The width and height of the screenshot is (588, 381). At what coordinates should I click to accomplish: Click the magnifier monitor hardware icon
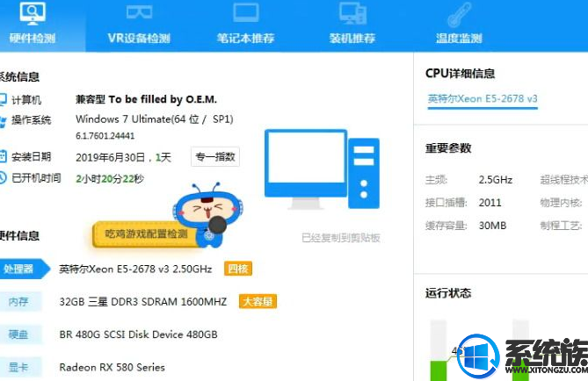[33, 13]
